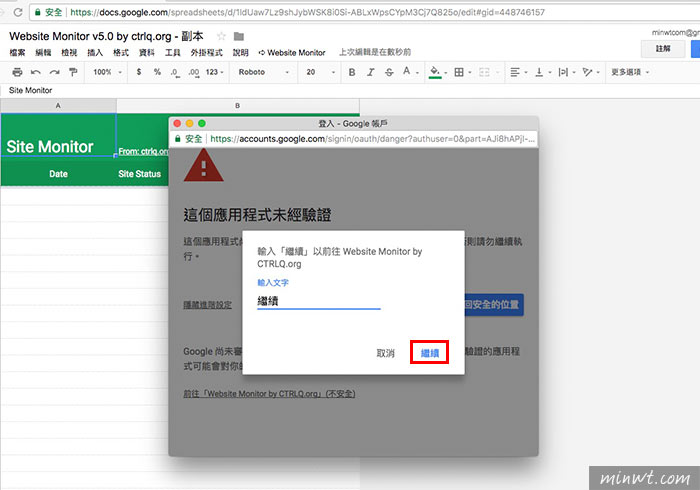The image size is (700, 490).
Task: Open the Website Monitor custom menu
Action: click(x=292, y=53)
